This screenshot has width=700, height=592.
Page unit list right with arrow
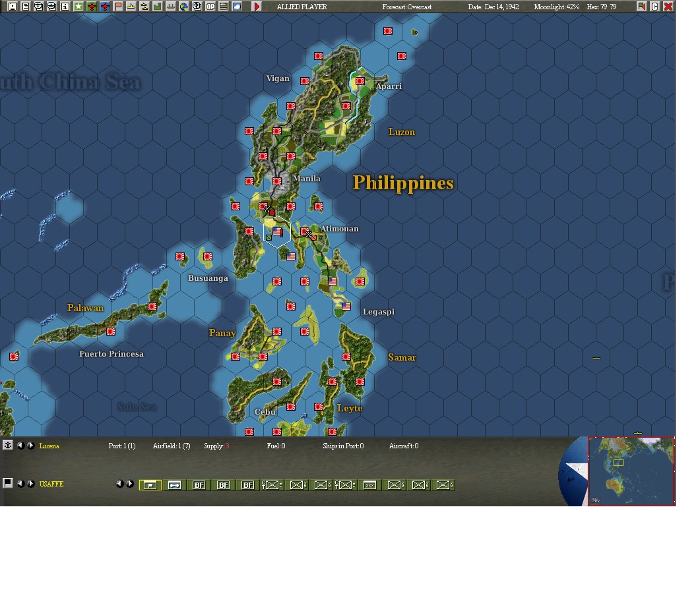(129, 484)
